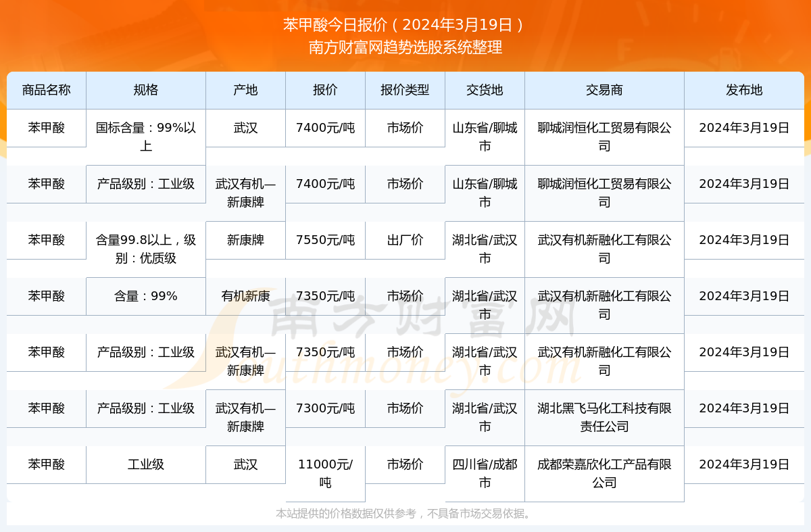This screenshot has height=532, width=811.
Task: Click 武汉有机—新康牌 in the 7300元/吨 row
Action: [x=246, y=417]
